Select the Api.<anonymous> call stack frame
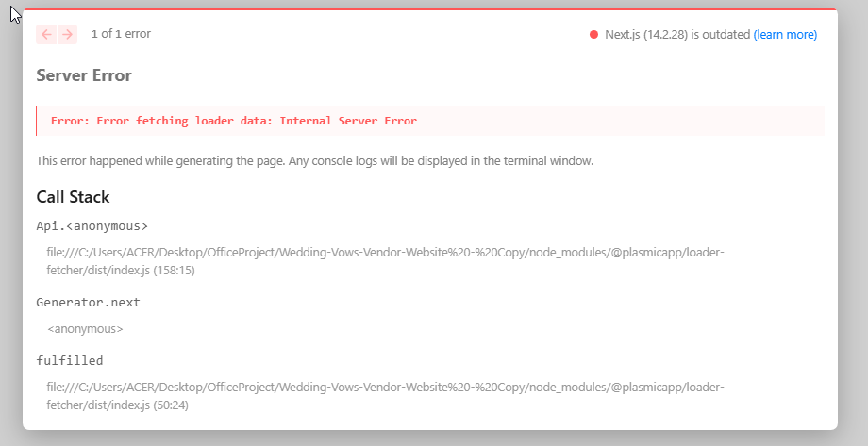This screenshot has height=446, width=868. coord(92,226)
